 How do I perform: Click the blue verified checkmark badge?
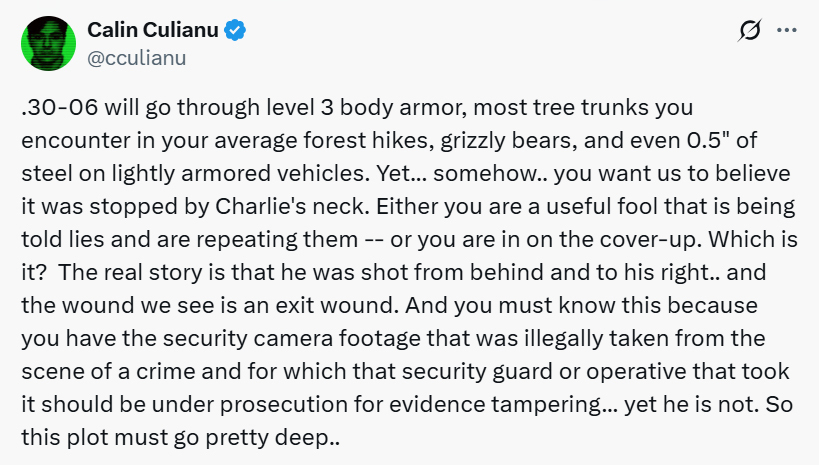click(235, 31)
